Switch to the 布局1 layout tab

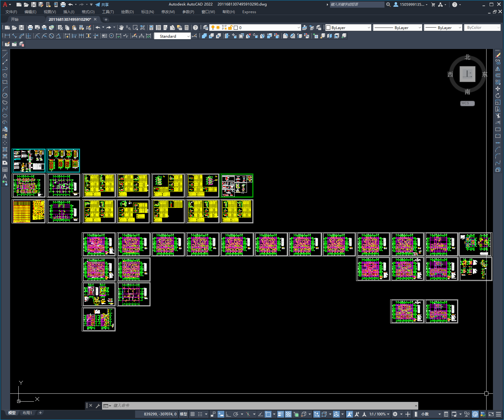pos(27,413)
